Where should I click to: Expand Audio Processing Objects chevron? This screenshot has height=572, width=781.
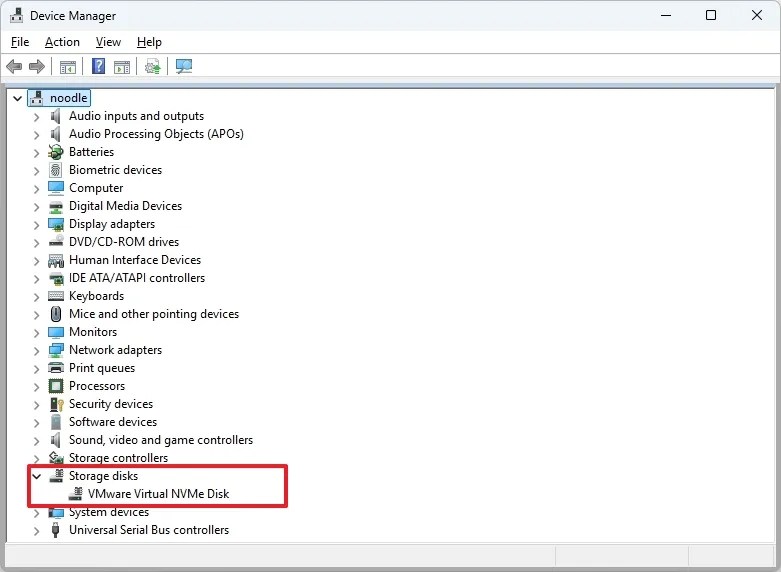tap(36, 135)
